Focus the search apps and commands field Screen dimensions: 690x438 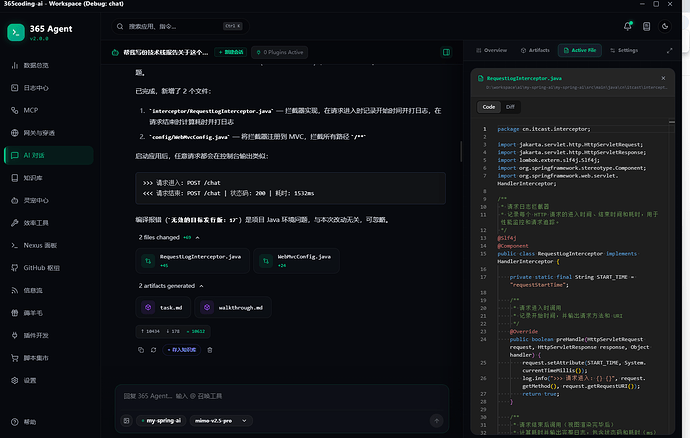[180, 26]
